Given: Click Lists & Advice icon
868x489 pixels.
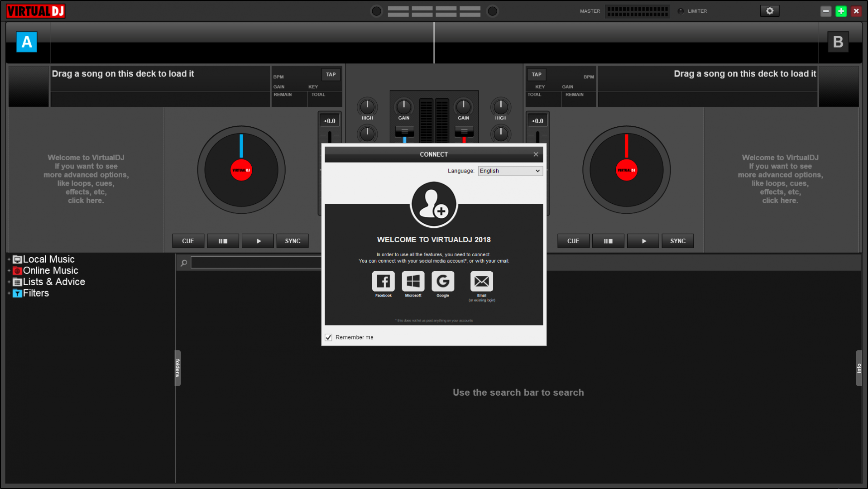Looking at the screenshot, I should click(x=18, y=282).
